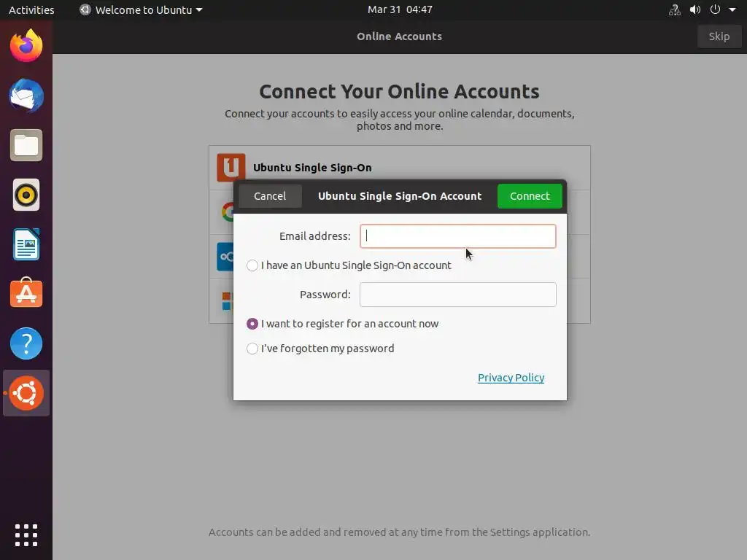Open the Help question mark icon
The width and height of the screenshot is (747, 560).
pos(26,343)
